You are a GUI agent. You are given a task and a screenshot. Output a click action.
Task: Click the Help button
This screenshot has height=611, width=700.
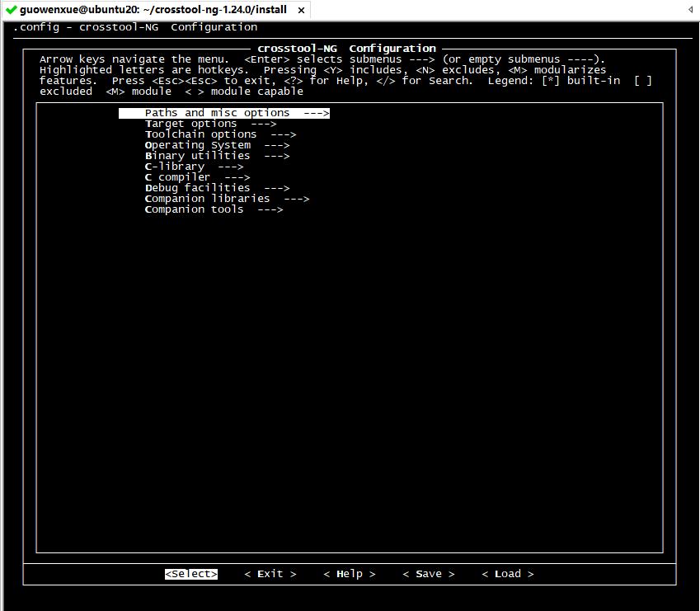click(350, 574)
